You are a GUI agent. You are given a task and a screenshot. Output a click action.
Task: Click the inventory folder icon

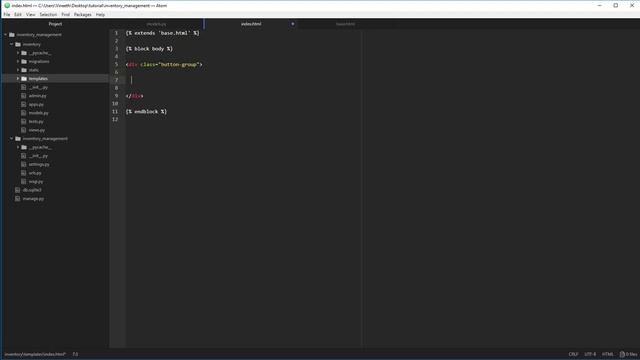(18, 44)
